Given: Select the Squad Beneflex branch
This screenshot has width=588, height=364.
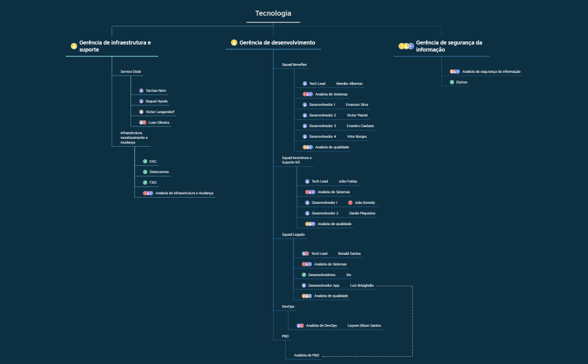Looking at the screenshot, I should [x=294, y=64].
